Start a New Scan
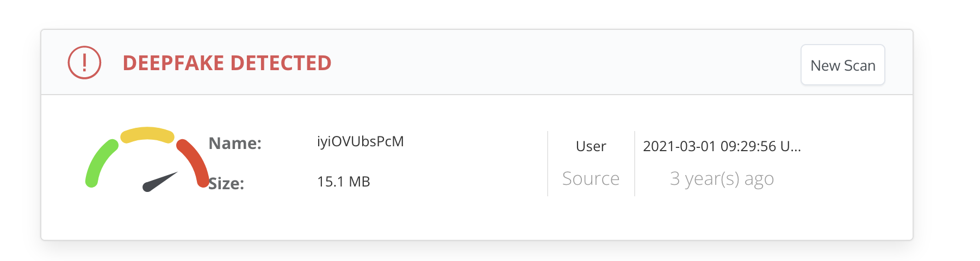The width and height of the screenshot is (980, 261). click(x=842, y=65)
